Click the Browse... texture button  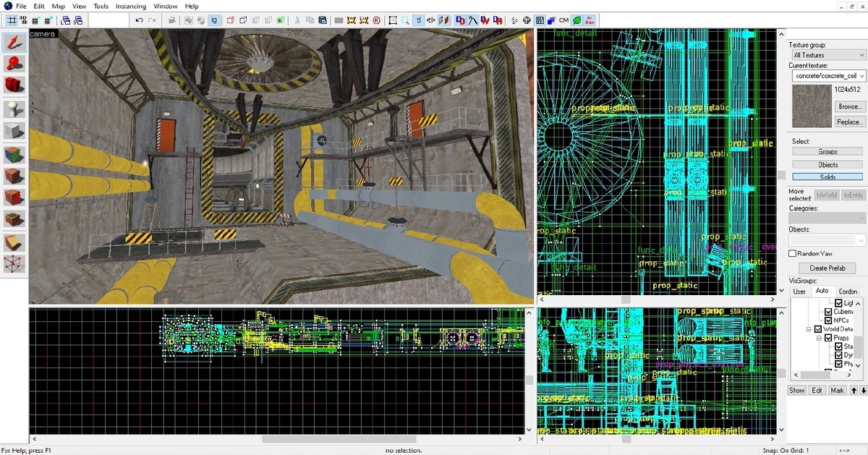click(x=849, y=106)
